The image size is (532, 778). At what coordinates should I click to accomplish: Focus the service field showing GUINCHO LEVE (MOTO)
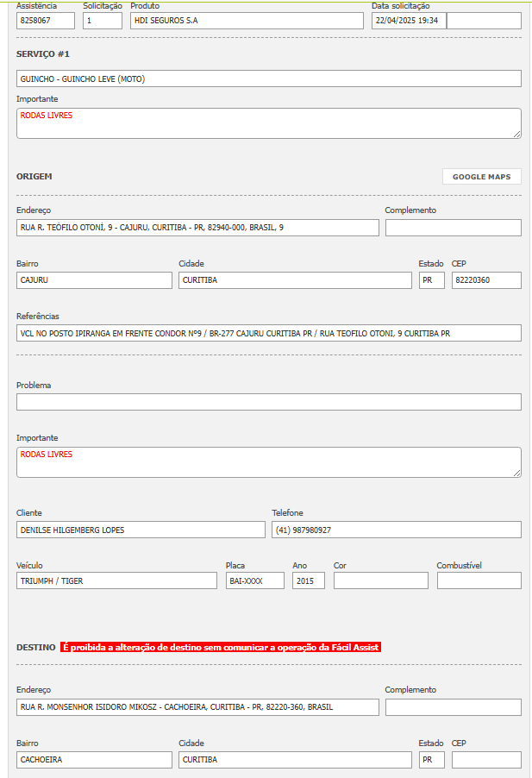point(268,78)
